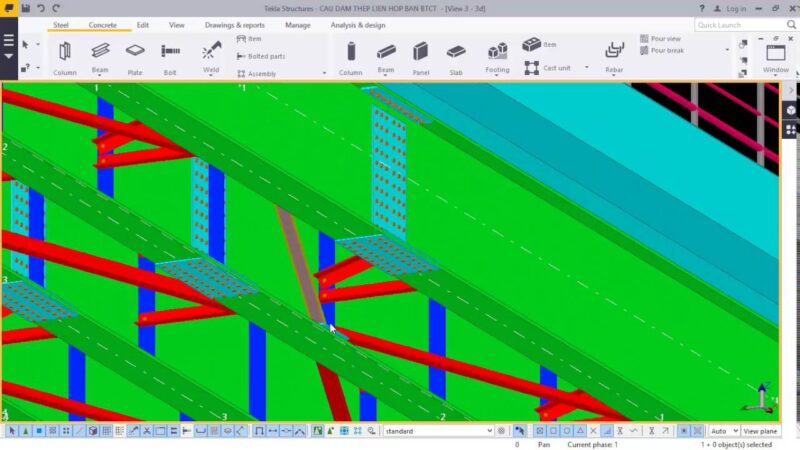The image size is (800, 450).
Task: Choose the Slab tool
Action: coord(456,58)
